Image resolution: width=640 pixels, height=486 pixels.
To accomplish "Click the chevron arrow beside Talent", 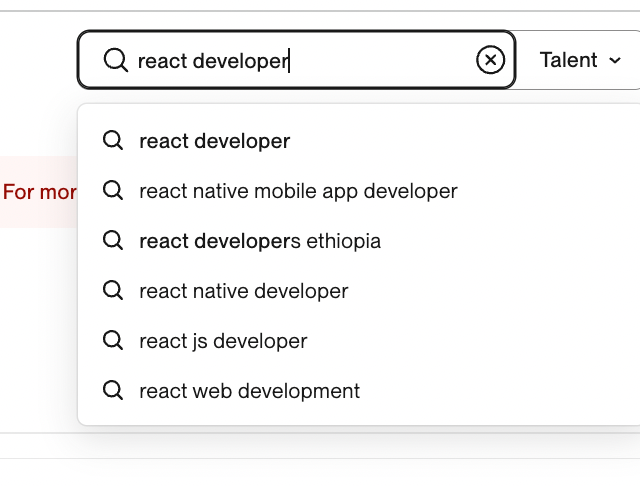I will (615, 61).
